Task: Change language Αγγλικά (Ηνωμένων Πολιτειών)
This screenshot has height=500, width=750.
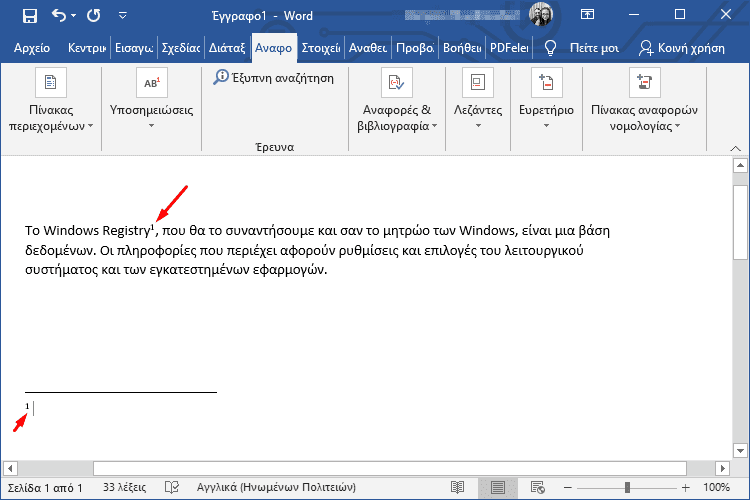Action: (276, 488)
